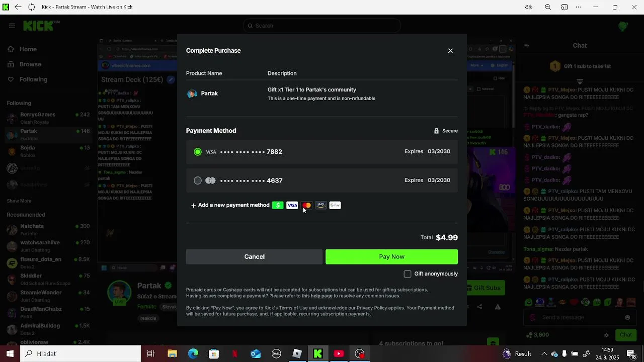Click the report warning triangle icon
The width and height of the screenshot is (644, 362).
tap(498, 307)
